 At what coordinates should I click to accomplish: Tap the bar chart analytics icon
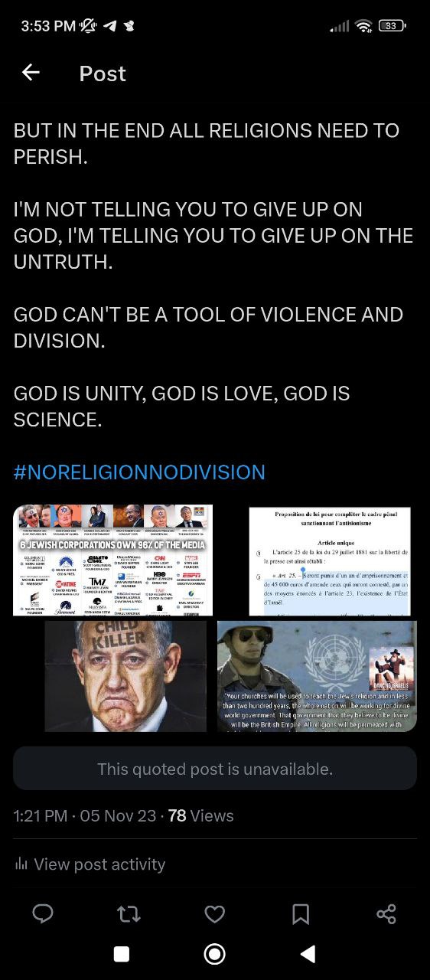point(21,864)
